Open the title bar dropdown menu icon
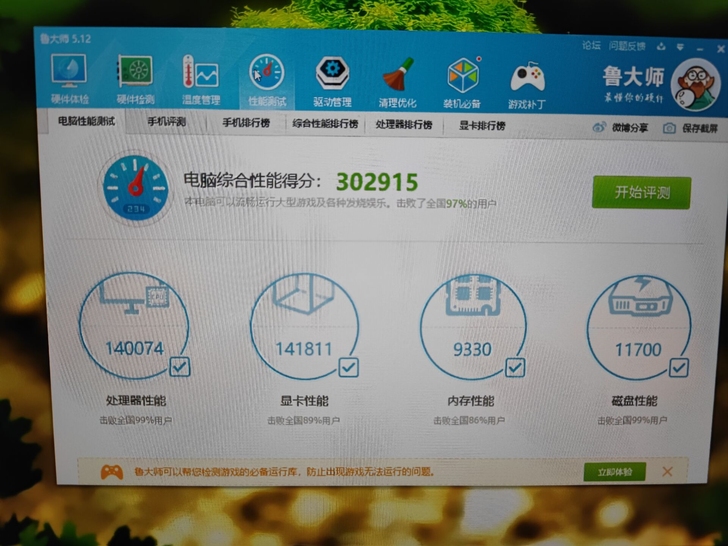The height and width of the screenshot is (546, 728). pyautogui.click(x=681, y=47)
